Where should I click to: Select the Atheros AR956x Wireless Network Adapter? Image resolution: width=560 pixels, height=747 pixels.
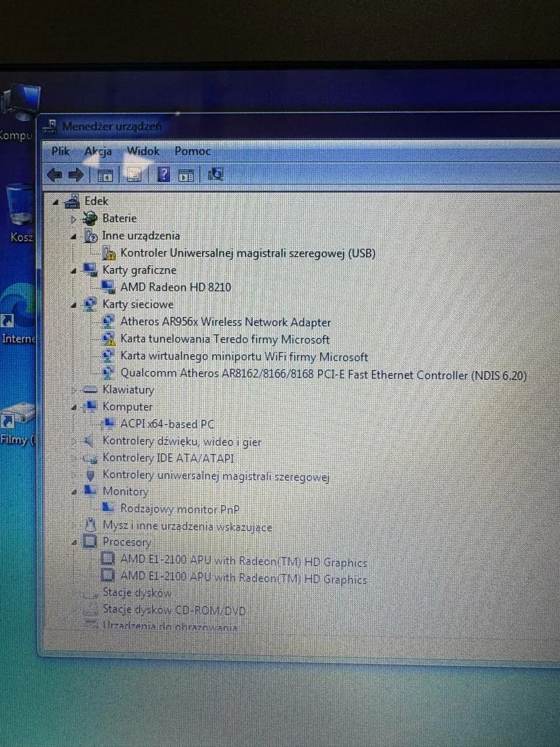(x=225, y=322)
